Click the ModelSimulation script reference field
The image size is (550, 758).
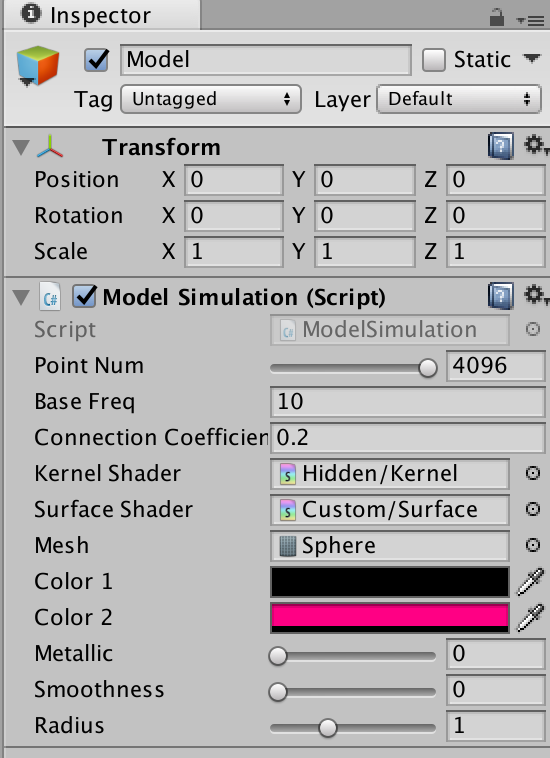pyautogui.click(x=390, y=330)
